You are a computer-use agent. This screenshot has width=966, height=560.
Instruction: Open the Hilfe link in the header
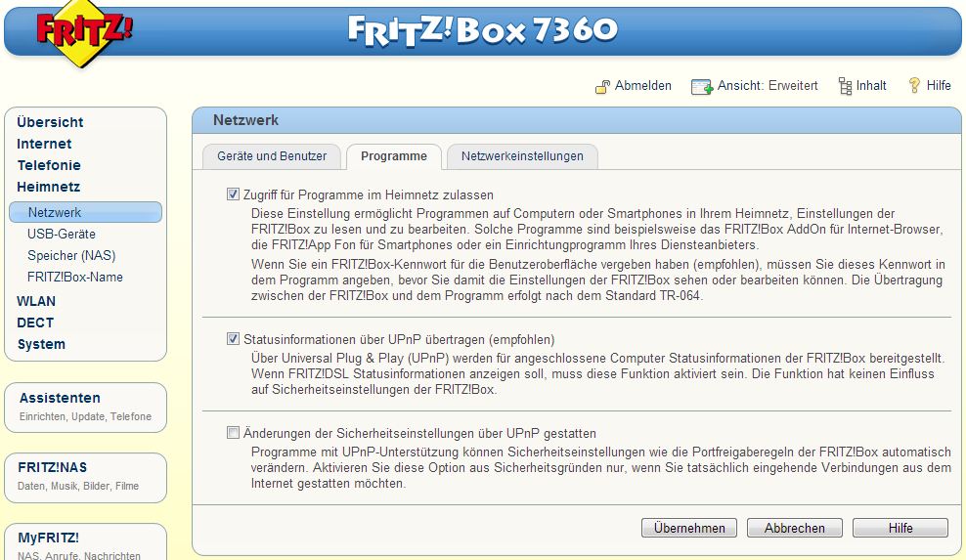click(x=939, y=86)
